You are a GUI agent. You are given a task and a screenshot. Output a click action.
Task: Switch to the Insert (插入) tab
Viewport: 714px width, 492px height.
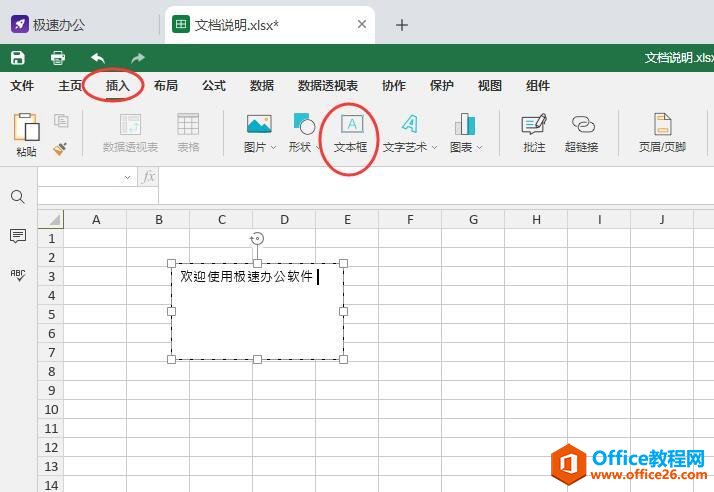(x=117, y=86)
